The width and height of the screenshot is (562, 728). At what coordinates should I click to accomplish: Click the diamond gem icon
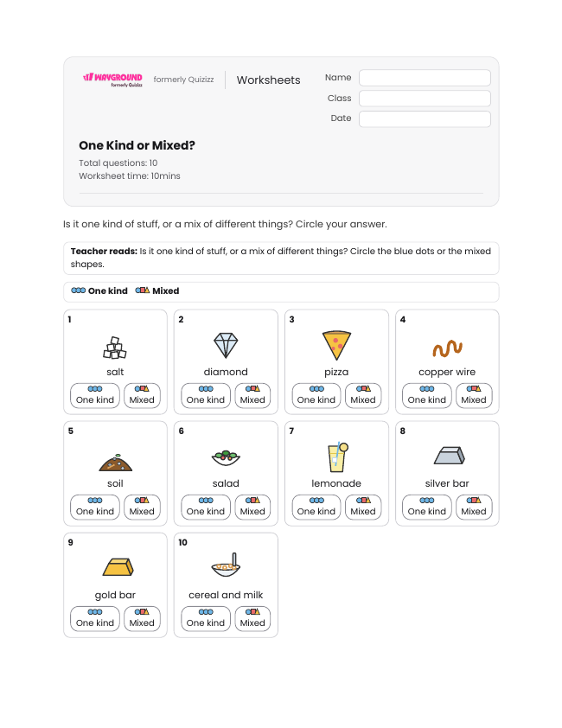(226, 346)
